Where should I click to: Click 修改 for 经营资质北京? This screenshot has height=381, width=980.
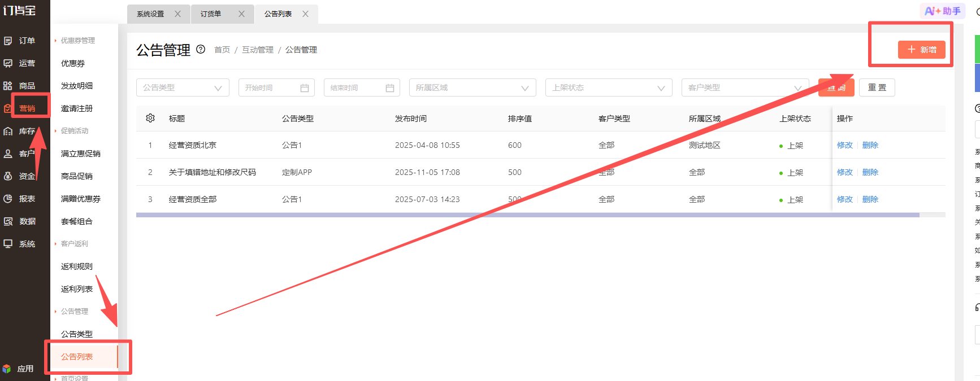pyautogui.click(x=845, y=145)
